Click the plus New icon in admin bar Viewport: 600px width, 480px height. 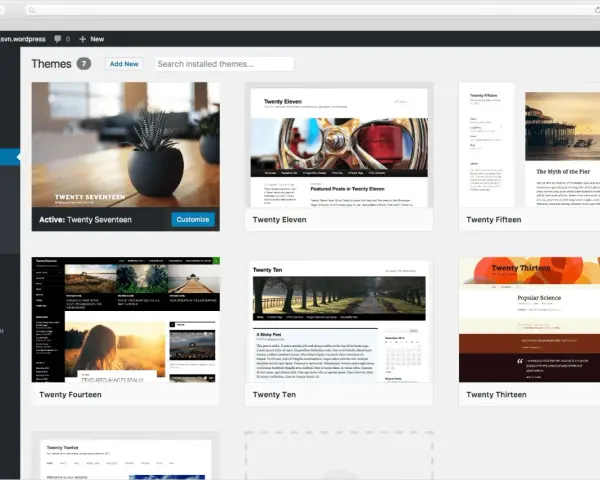click(x=82, y=39)
